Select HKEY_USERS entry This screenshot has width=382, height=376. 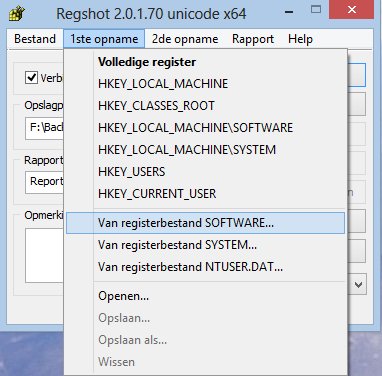click(205, 172)
